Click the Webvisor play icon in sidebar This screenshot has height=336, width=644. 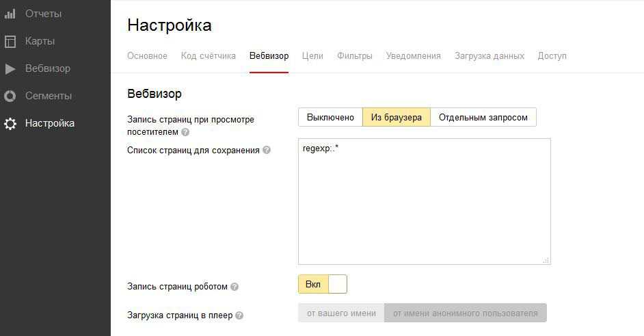click(x=10, y=68)
